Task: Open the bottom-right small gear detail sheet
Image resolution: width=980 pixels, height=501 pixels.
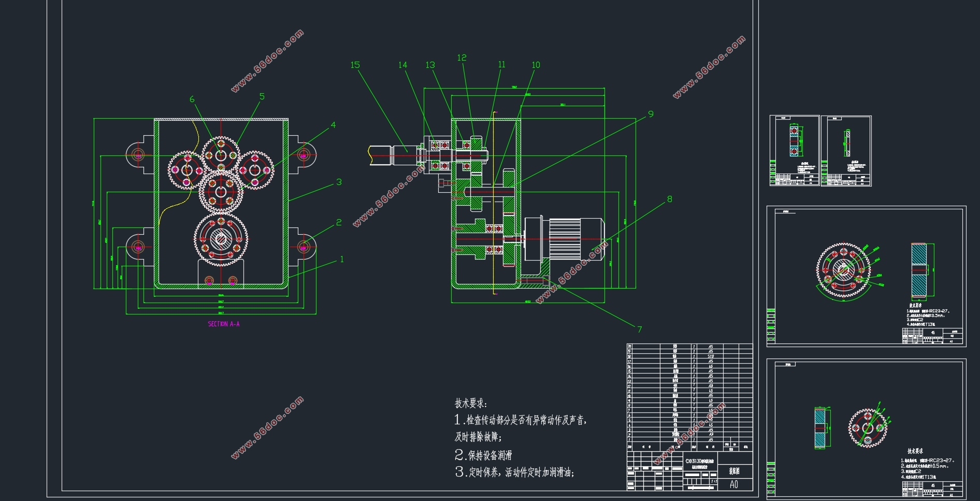Action: click(866, 429)
